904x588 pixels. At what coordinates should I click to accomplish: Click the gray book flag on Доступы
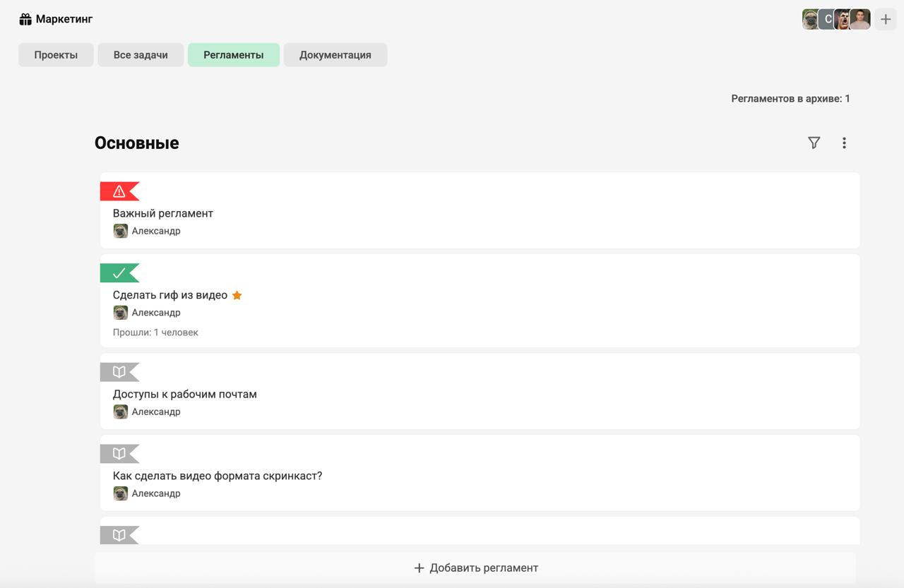click(119, 372)
